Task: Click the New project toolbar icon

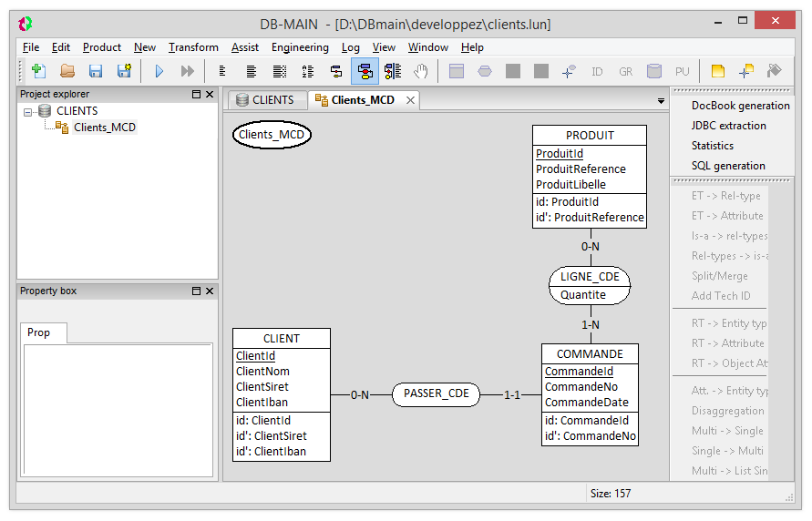Action: coord(39,71)
